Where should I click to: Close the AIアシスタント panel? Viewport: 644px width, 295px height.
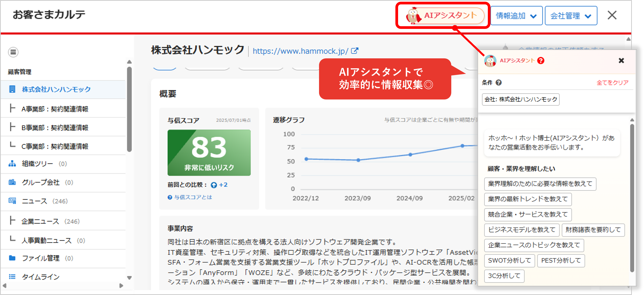(x=621, y=60)
